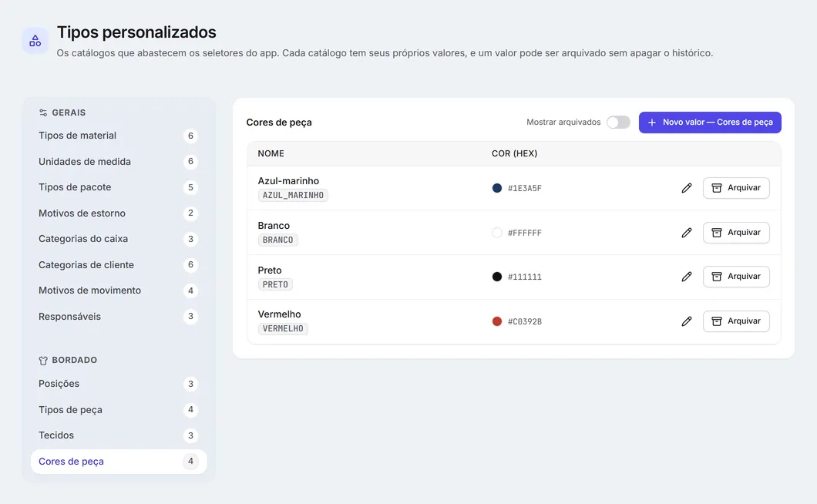Edit Preto with the pencil icon

687,277
